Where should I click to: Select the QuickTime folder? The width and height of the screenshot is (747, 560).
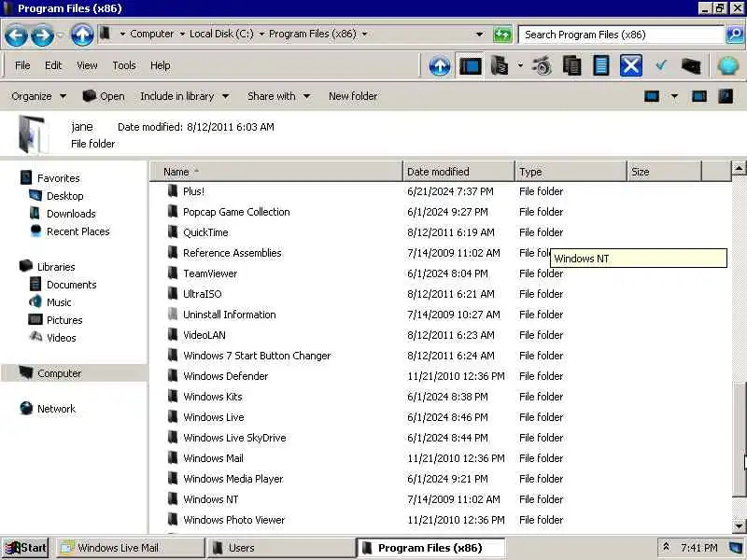205,232
